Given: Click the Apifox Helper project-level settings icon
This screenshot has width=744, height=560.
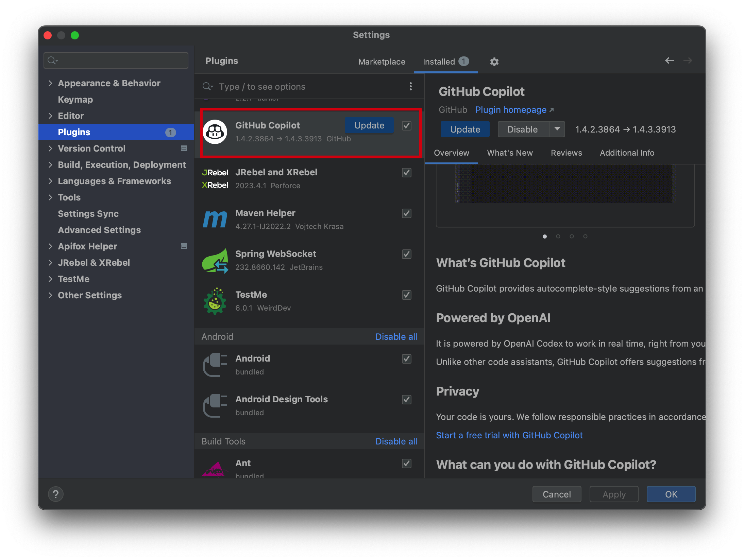Looking at the screenshot, I should pos(184,246).
